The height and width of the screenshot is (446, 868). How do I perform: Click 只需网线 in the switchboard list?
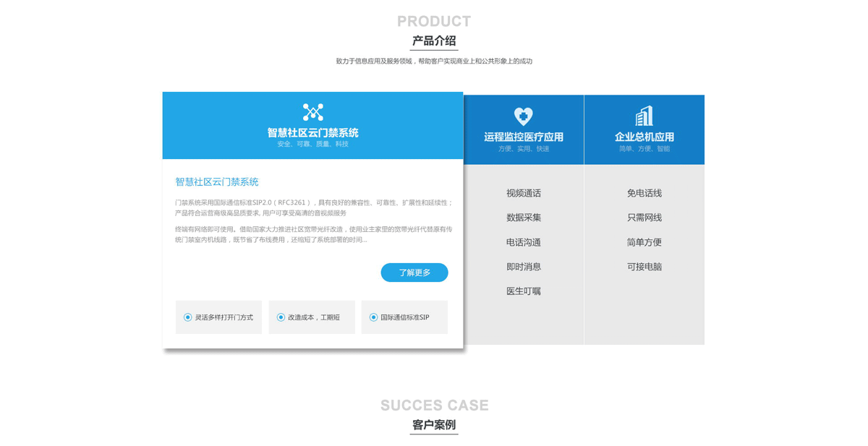[644, 218]
